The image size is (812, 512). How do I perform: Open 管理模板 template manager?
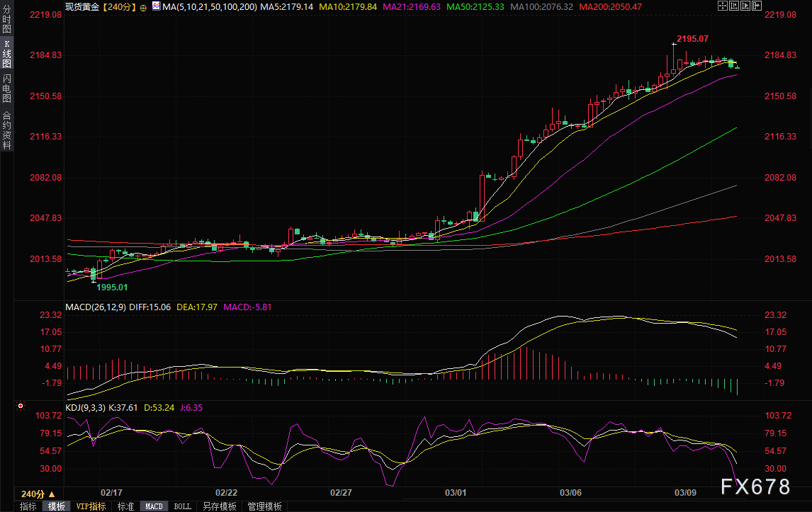point(264,506)
